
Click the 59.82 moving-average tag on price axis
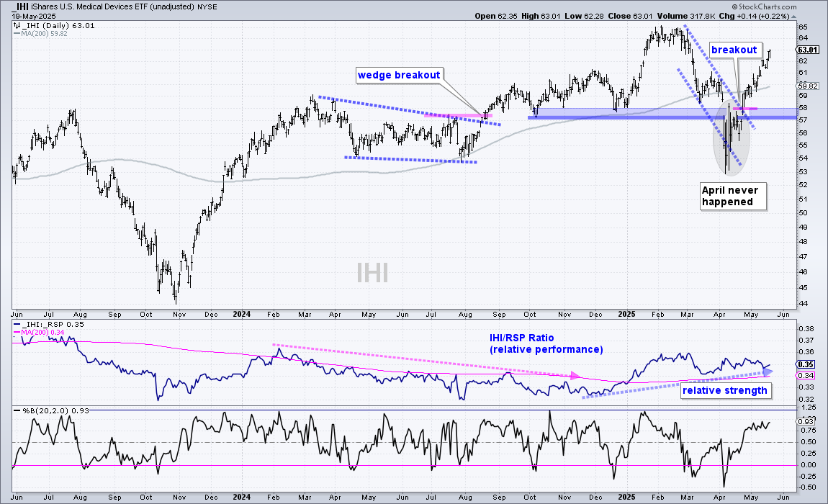click(807, 86)
